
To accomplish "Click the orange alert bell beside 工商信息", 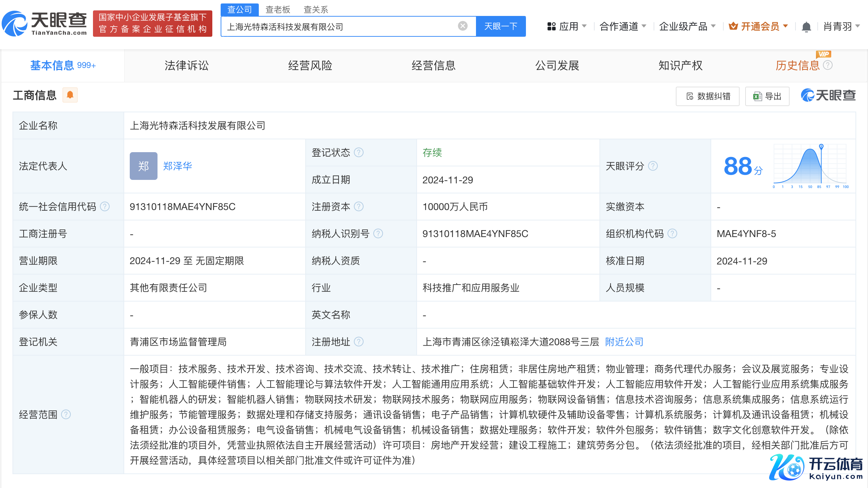I will tap(70, 95).
